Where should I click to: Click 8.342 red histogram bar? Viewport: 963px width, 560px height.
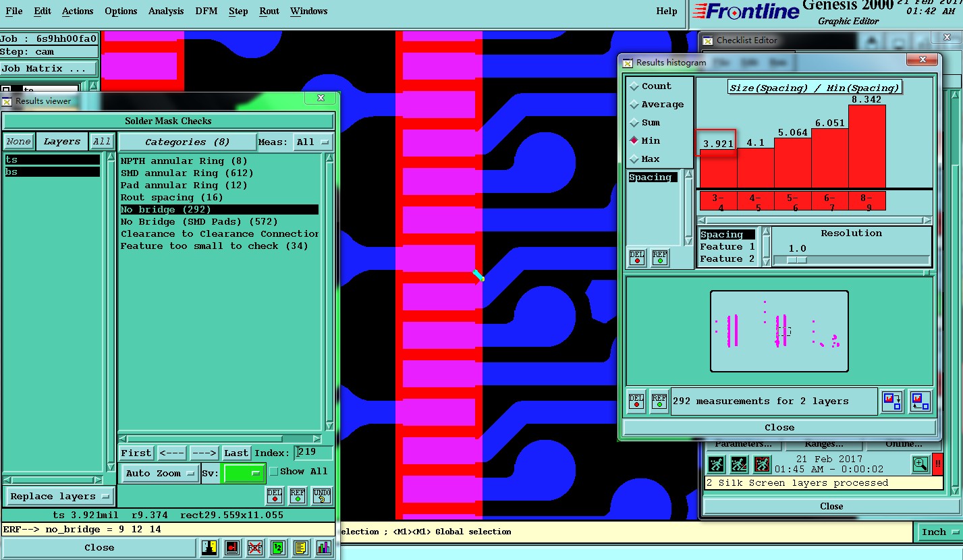point(866,146)
